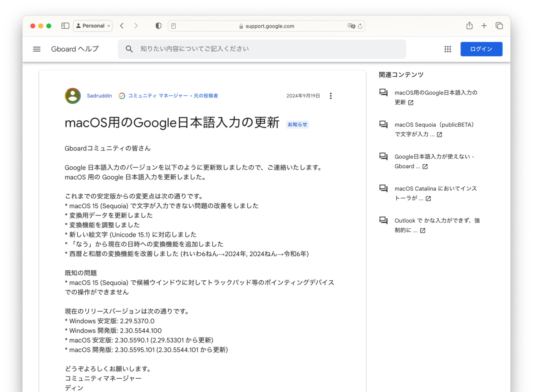Open related link macOS Catalina においてインストーラが

[436, 193]
